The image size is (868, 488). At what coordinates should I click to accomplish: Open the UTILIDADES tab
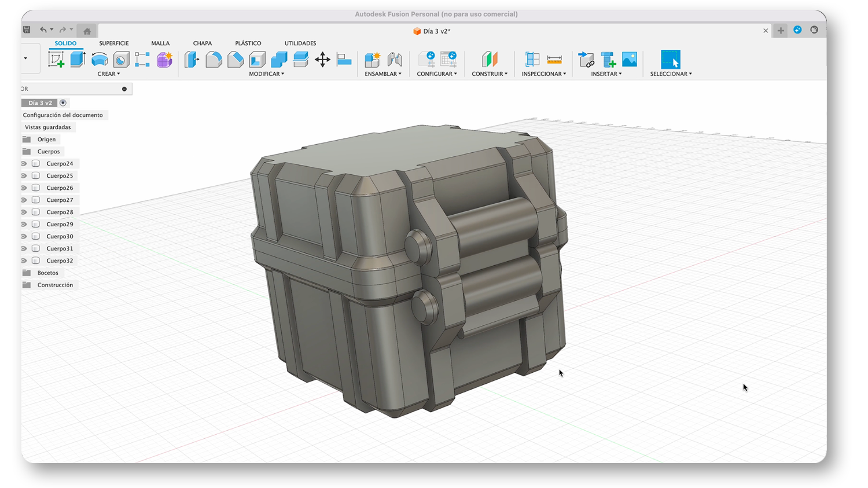[x=300, y=43]
